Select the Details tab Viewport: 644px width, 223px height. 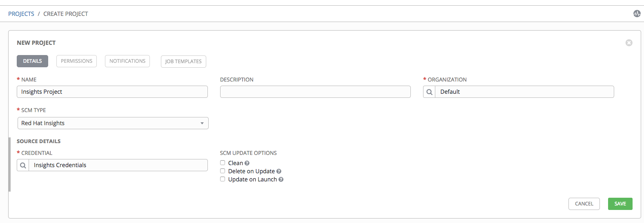click(x=32, y=61)
